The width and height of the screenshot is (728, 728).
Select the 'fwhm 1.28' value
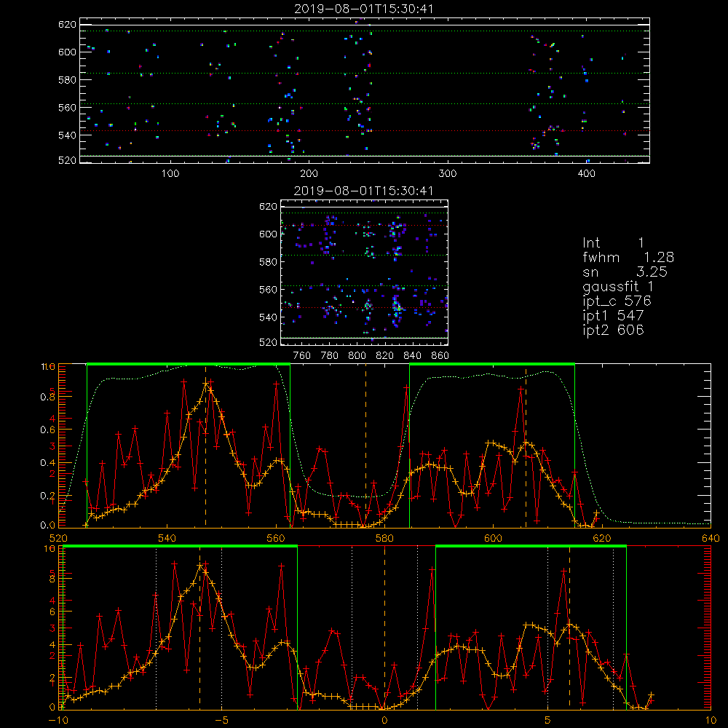pyautogui.click(x=628, y=257)
